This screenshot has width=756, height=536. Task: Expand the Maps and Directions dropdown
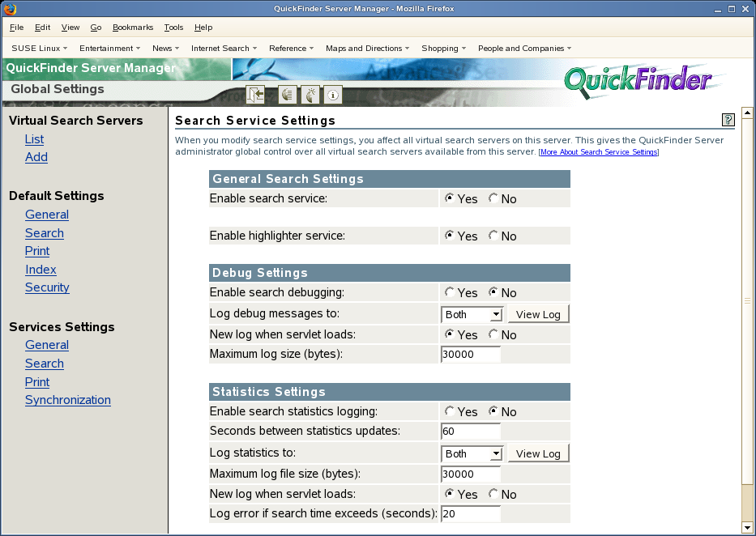[368, 48]
